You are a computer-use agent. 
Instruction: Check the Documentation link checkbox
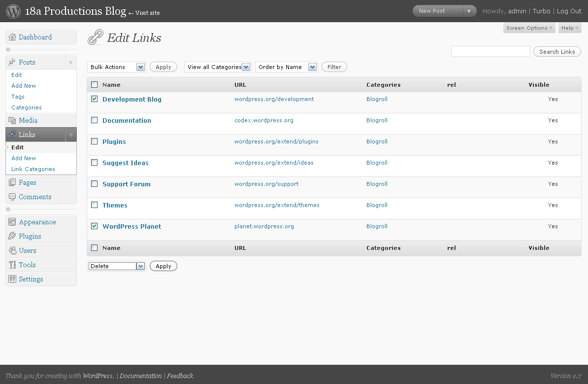(95, 120)
